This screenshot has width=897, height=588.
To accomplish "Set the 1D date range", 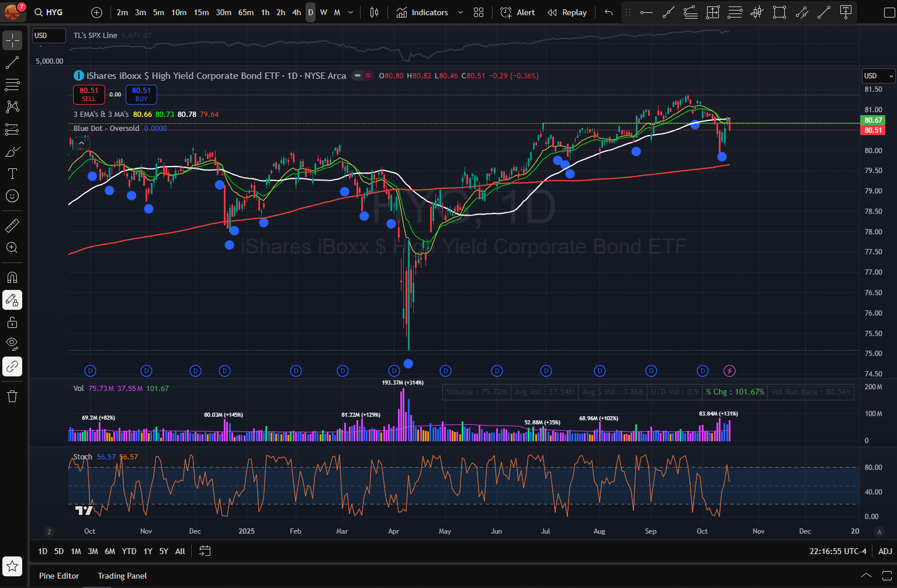I will click(43, 551).
